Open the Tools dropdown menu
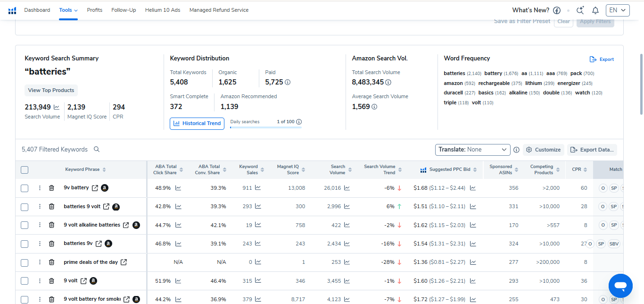 (68, 10)
